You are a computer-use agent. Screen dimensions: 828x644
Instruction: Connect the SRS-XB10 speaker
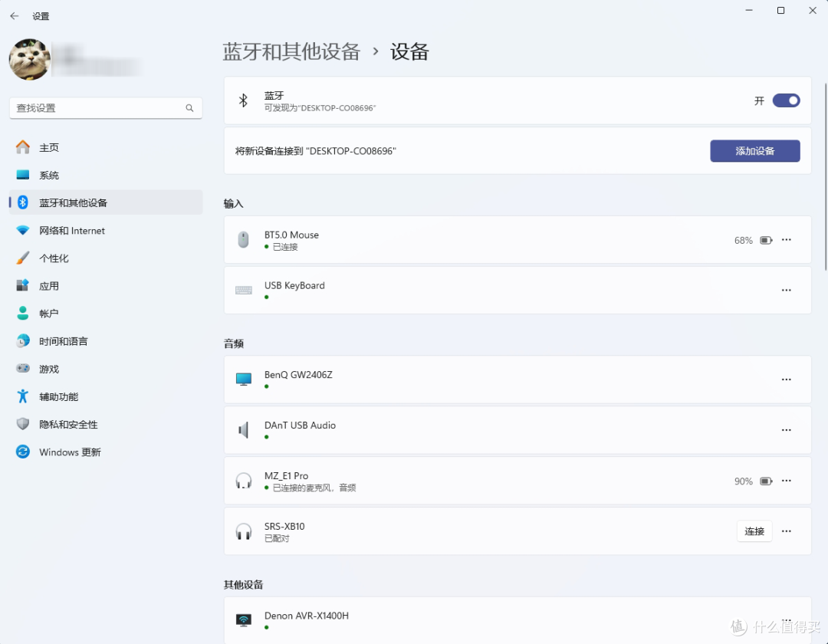[754, 531]
